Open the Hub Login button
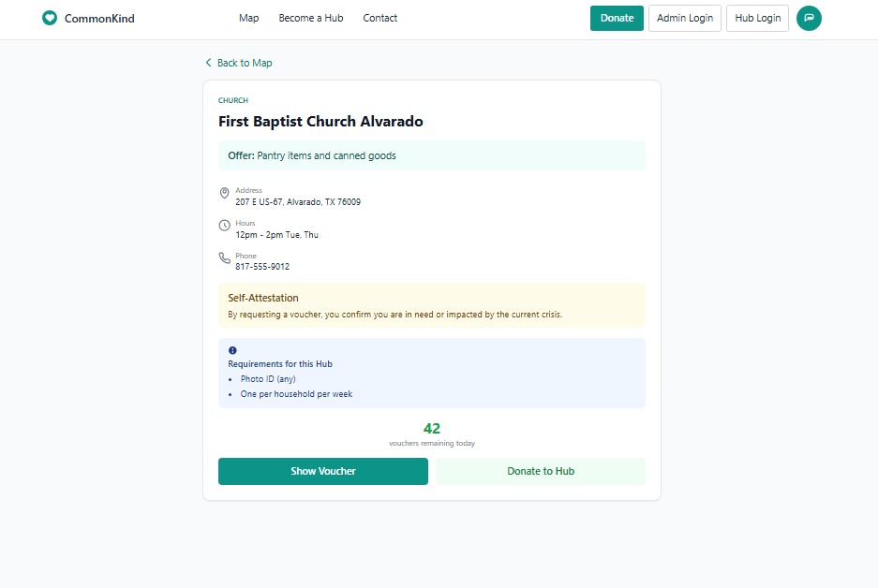Image resolution: width=878 pixels, height=588 pixels. tap(757, 18)
